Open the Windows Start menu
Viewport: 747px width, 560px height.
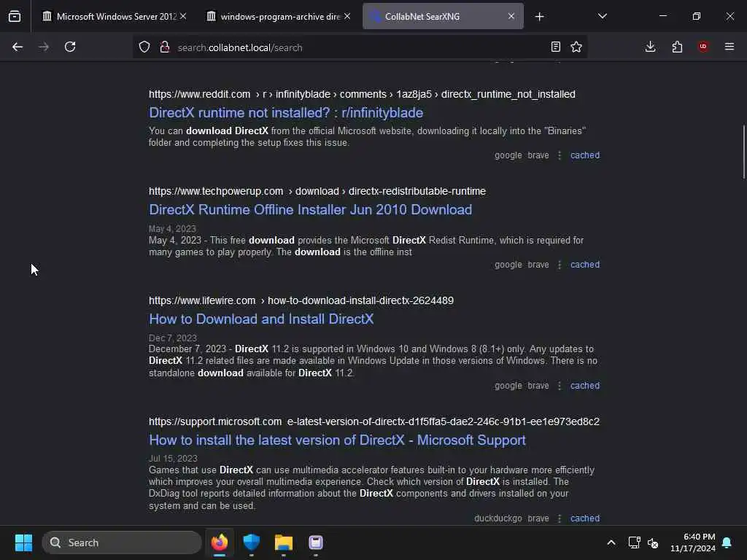23,542
